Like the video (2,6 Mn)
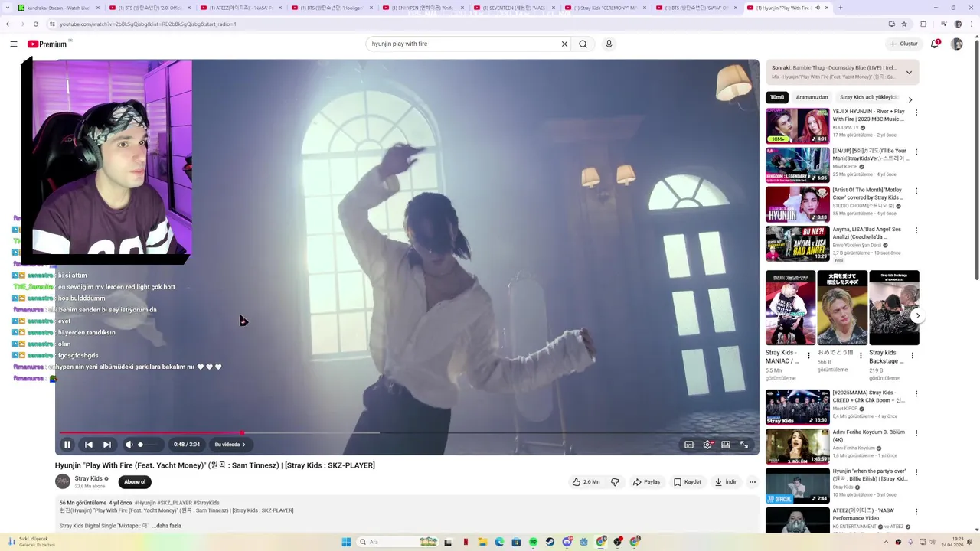Image resolution: width=980 pixels, height=551 pixels. (x=586, y=482)
